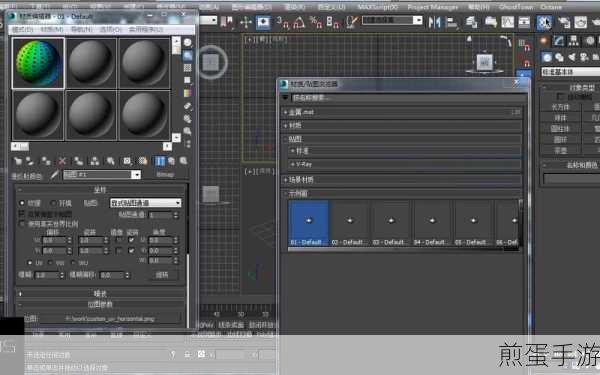Select the Shapes category icon in command panel
Image resolution: width=600 pixels, height=375 pixels.
[559, 57]
